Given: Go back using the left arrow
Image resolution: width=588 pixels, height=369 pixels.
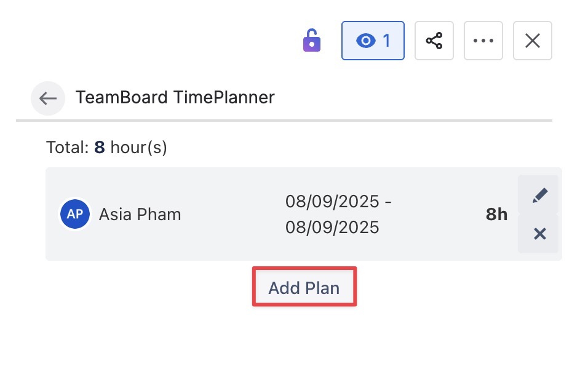Looking at the screenshot, I should click(48, 98).
